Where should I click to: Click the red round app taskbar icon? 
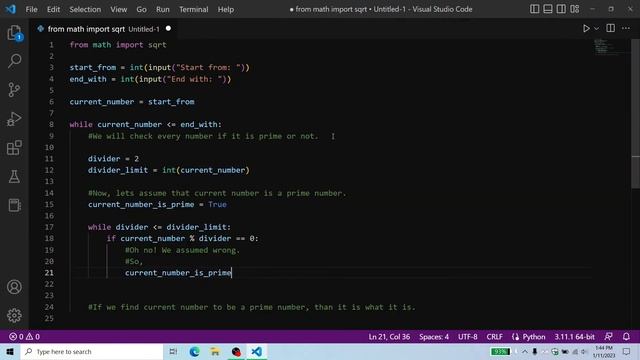(x=236, y=351)
